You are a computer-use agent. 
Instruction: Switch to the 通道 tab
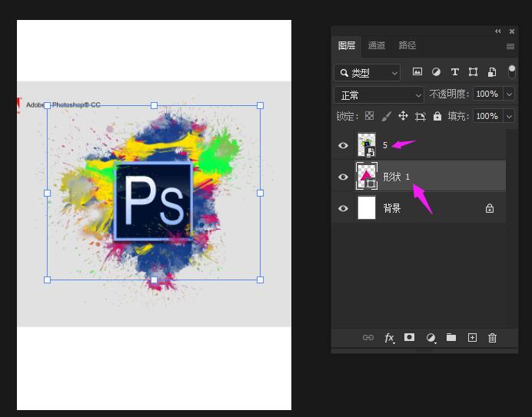377,45
